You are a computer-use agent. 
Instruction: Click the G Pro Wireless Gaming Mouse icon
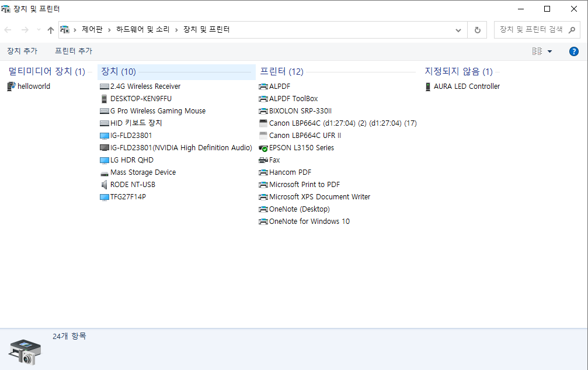(x=105, y=111)
